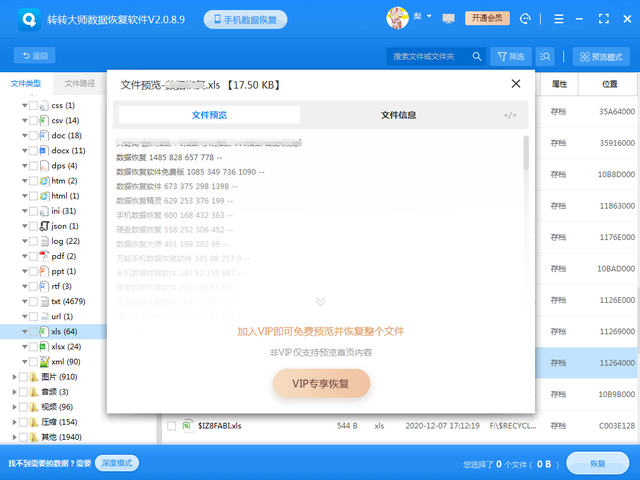Viewport: 640px width, 480px height.
Task: Check the 图片 (910) checkbox
Action: pyautogui.click(x=23, y=377)
